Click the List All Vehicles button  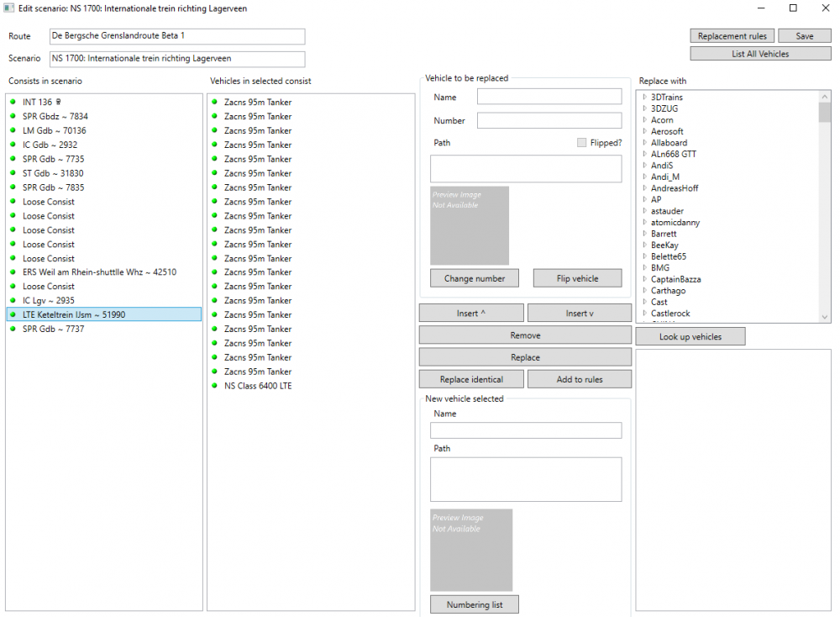pos(760,54)
